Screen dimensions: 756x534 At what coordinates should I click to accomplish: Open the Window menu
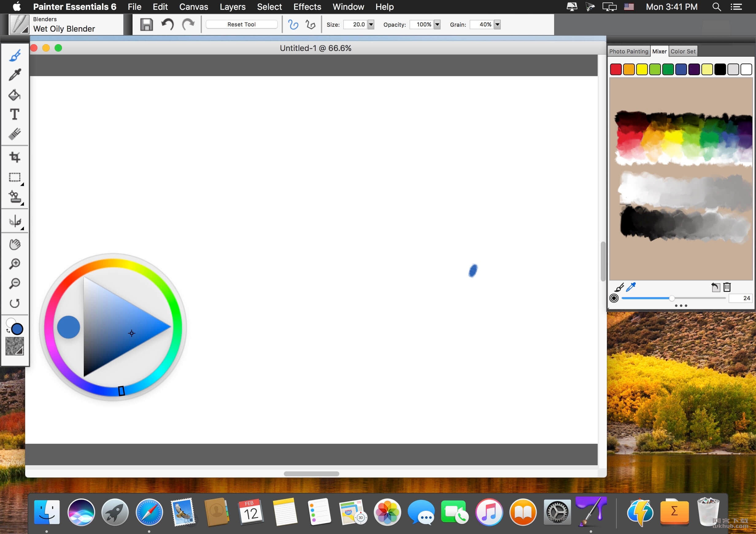pyautogui.click(x=348, y=6)
